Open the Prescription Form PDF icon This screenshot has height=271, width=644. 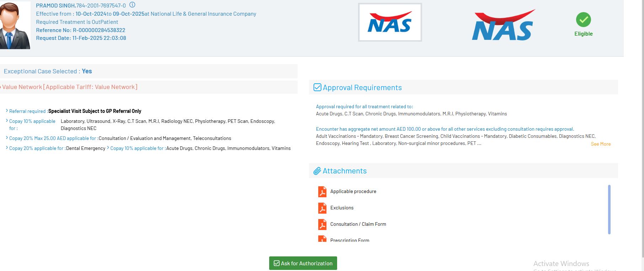coord(322,239)
